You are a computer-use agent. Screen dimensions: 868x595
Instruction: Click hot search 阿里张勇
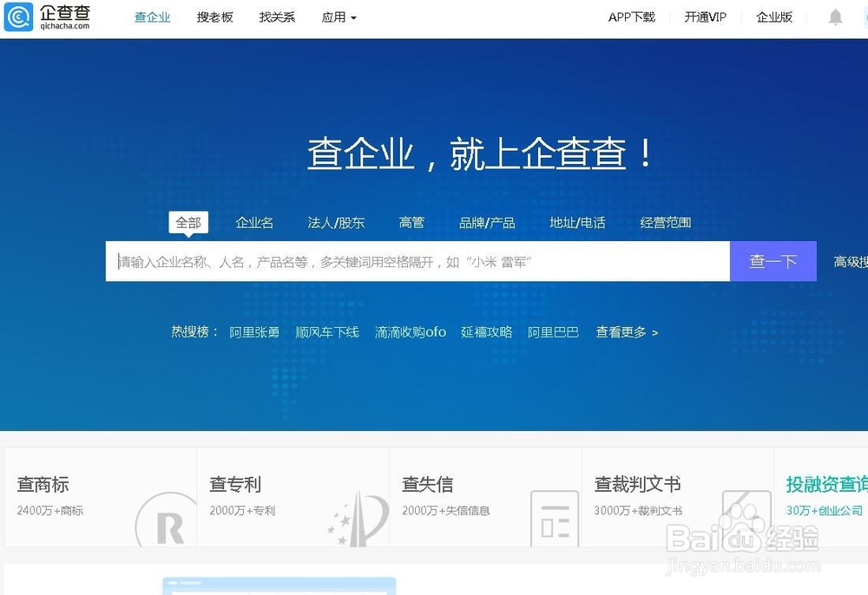pos(254,332)
